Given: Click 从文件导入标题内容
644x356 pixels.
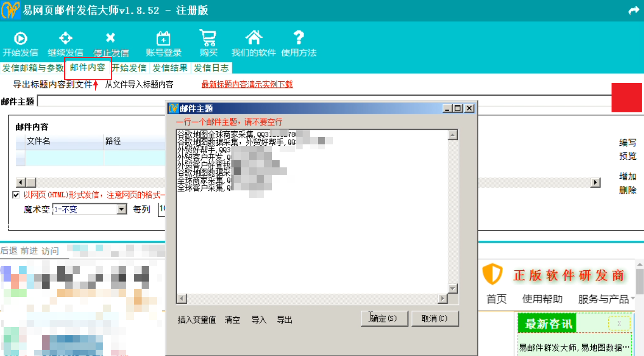Looking at the screenshot, I should click(139, 84).
